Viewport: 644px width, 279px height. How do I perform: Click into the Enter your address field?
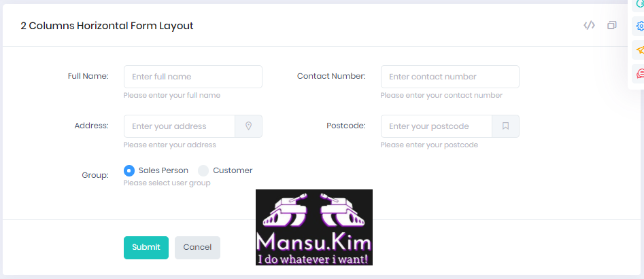[180, 126]
